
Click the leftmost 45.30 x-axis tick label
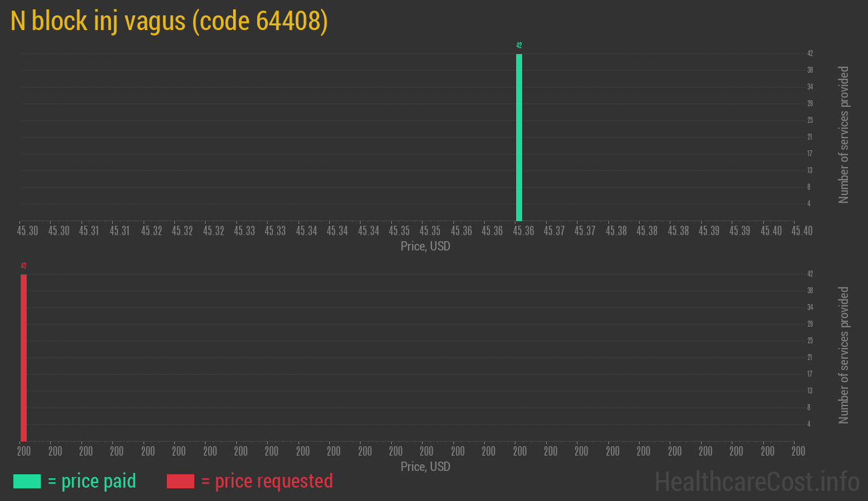pos(27,230)
